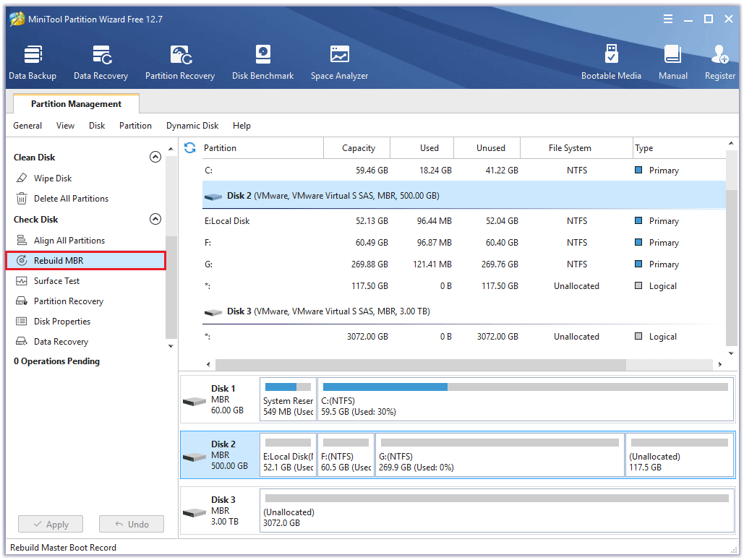Sort by the Capacity column header
Viewport: 744px width, 560px height.
[357, 148]
